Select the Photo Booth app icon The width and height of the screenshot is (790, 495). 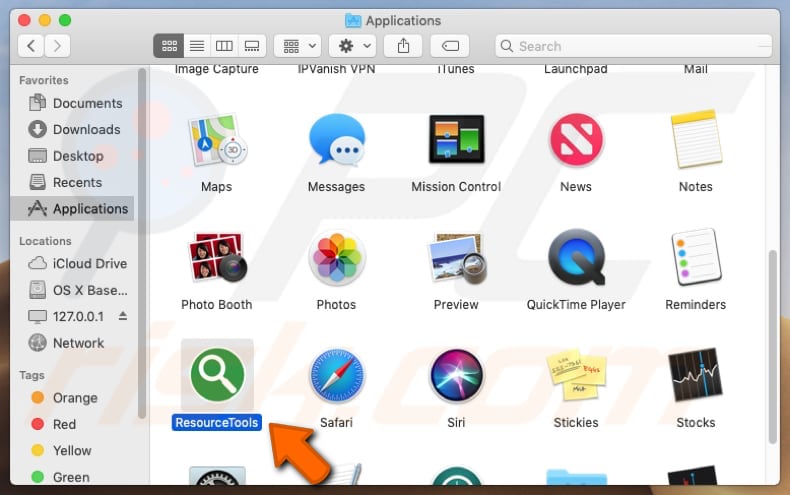[x=216, y=258]
